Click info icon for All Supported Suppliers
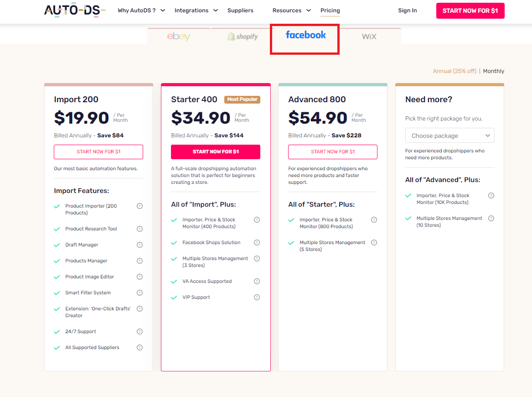The image size is (532, 397). (140, 347)
